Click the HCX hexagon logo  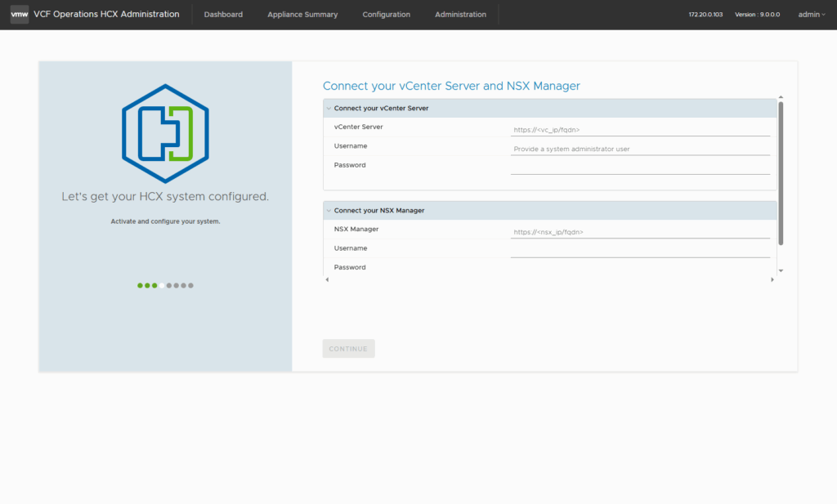(165, 133)
